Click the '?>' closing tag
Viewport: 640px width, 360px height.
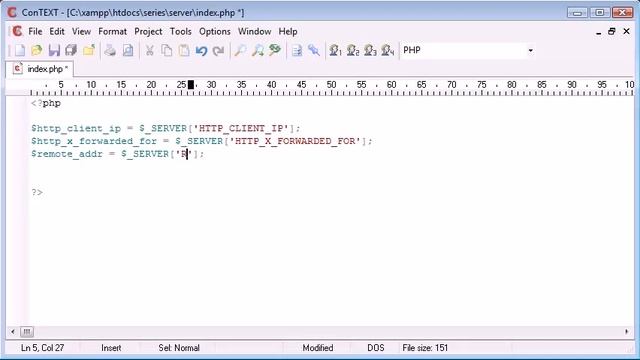(37, 192)
